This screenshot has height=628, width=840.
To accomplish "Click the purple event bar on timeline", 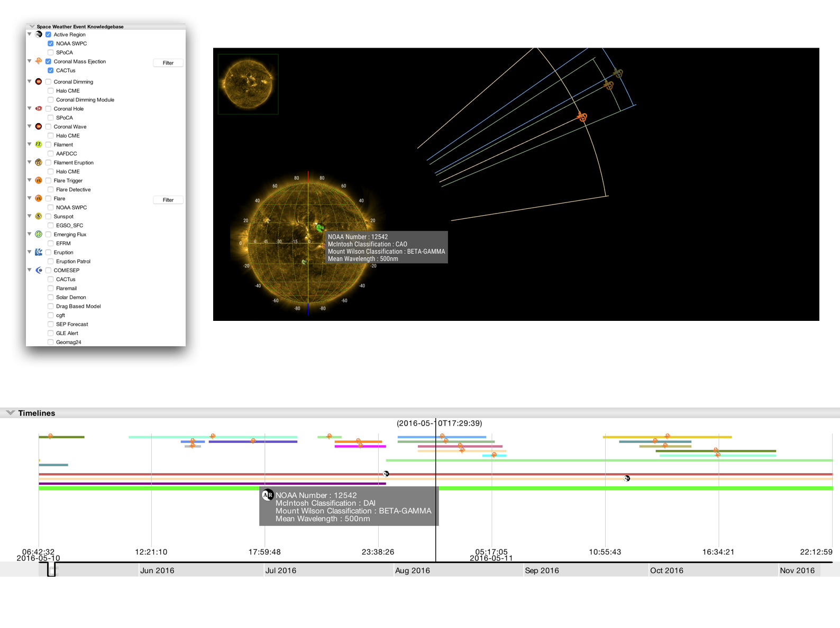I will (x=212, y=483).
